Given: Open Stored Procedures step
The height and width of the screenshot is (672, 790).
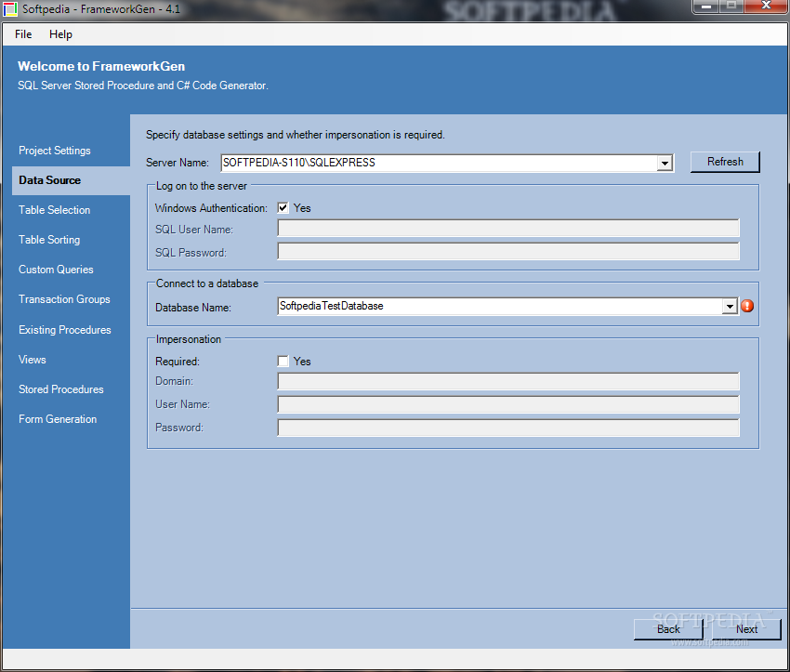Looking at the screenshot, I should click(61, 389).
